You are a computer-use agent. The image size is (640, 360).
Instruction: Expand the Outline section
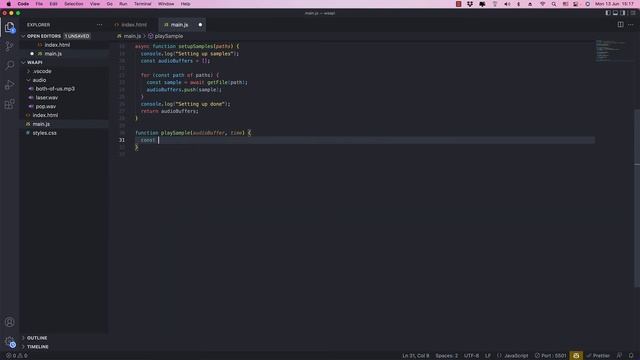(x=37, y=338)
